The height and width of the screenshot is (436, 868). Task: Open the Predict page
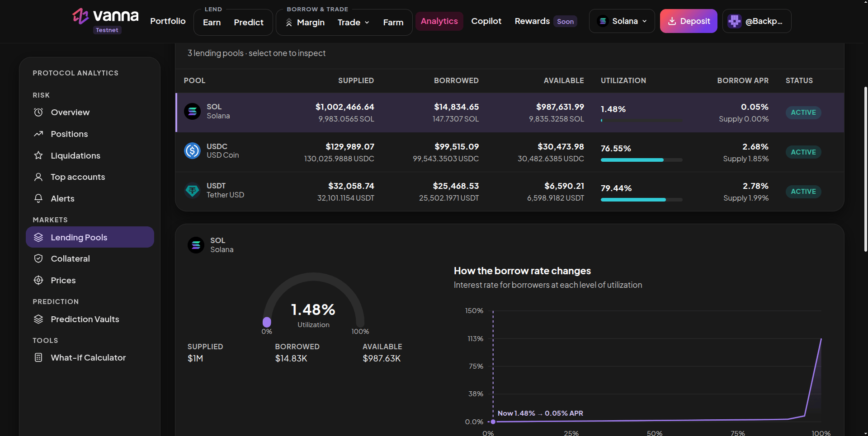point(249,22)
